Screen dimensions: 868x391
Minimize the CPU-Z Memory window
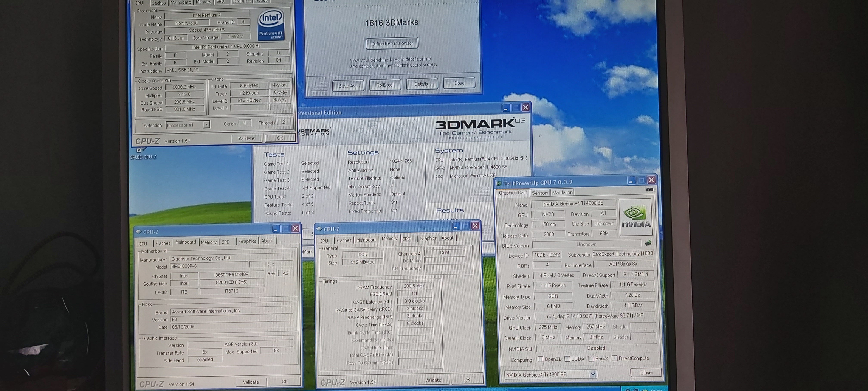456,226
